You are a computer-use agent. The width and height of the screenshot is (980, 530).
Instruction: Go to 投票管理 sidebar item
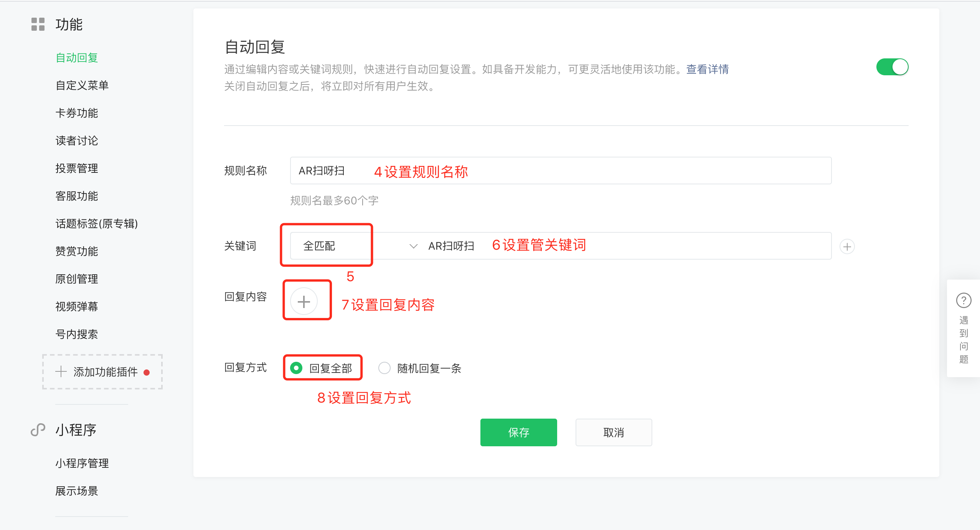(x=77, y=168)
